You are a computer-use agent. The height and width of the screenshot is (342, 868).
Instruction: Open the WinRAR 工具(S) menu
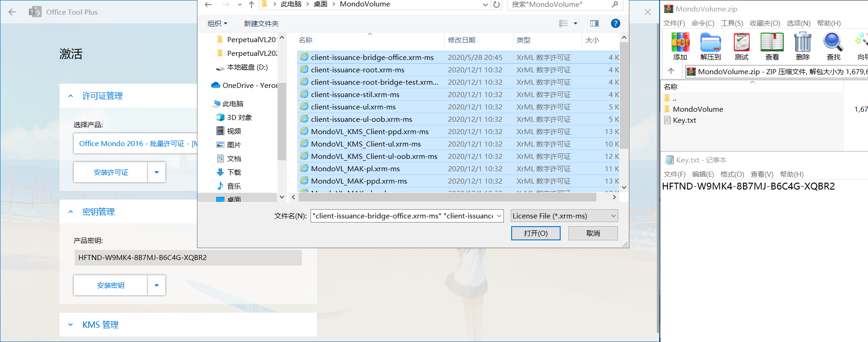tap(732, 23)
